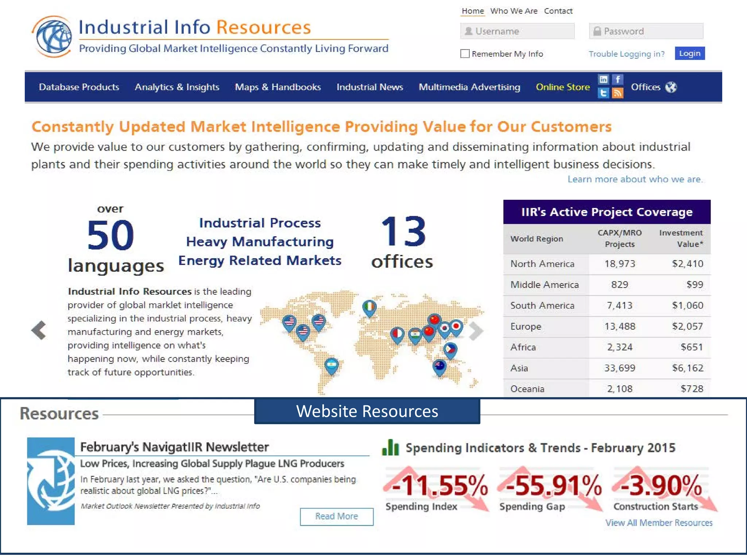
Task: Open the Contact link
Action: click(x=558, y=11)
